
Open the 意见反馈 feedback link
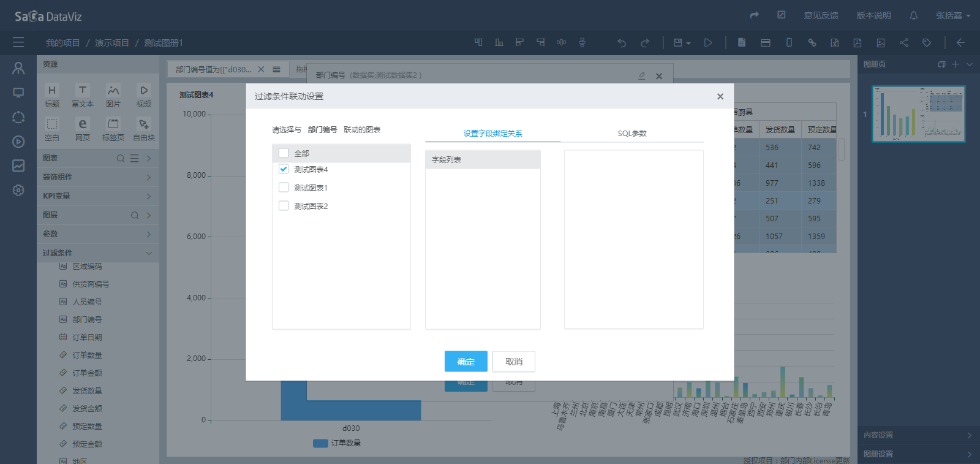point(821,15)
